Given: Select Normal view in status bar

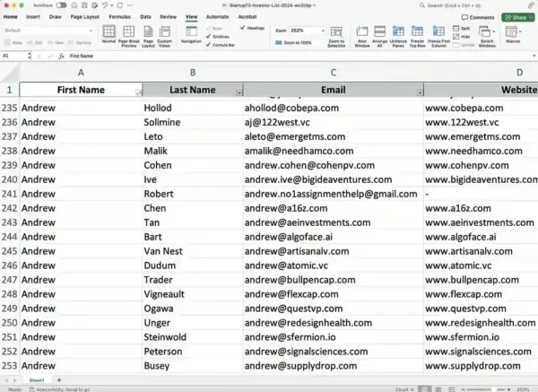Looking at the screenshot, I should pyautogui.click(x=425, y=389).
